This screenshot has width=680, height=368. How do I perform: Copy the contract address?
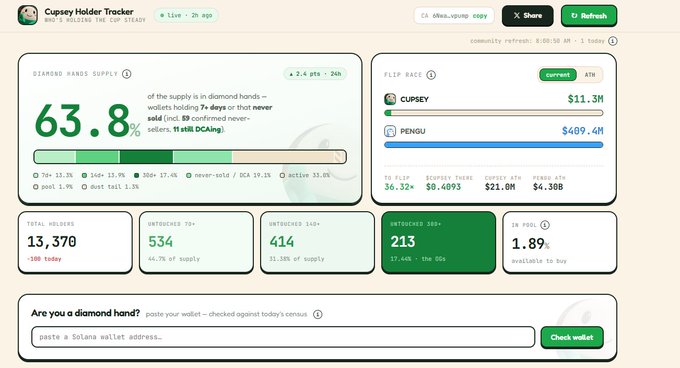pyautogui.click(x=480, y=16)
